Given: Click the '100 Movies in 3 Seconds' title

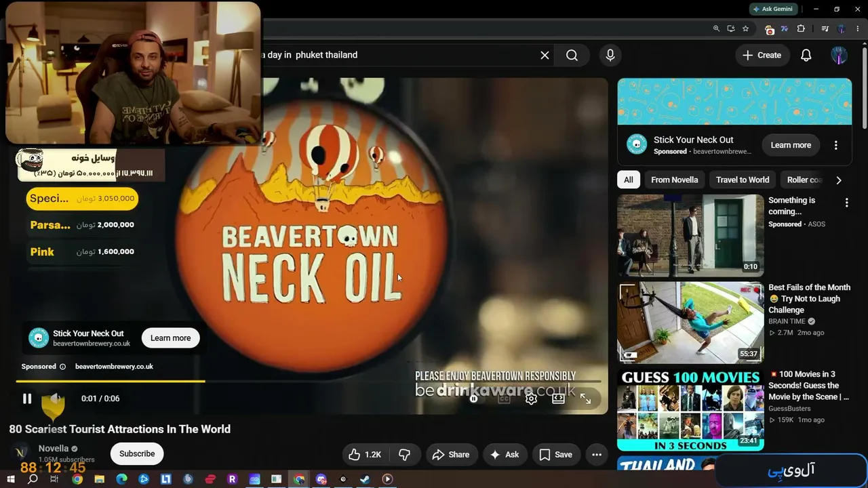Looking at the screenshot, I should (x=809, y=386).
